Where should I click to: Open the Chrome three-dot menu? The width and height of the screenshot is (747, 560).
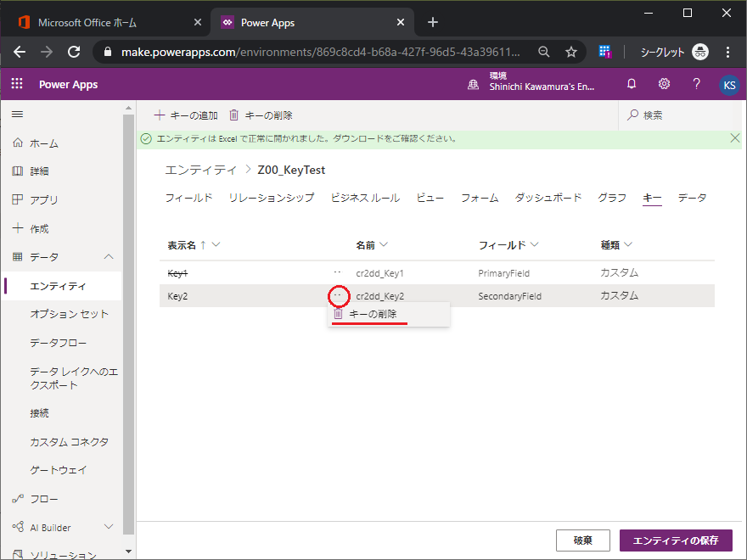[727, 52]
